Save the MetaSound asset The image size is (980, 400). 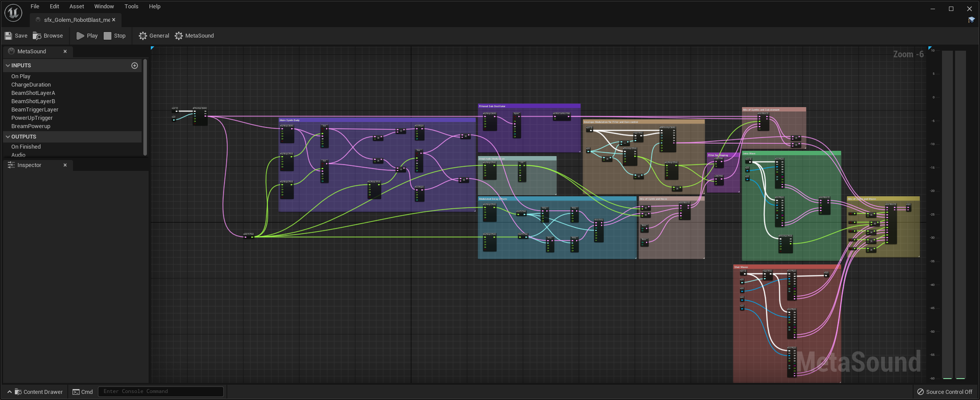(x=16, y=36)
